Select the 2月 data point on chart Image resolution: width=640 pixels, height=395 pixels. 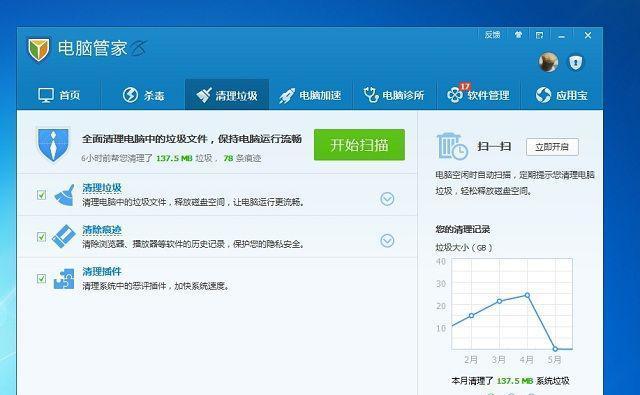471,315
